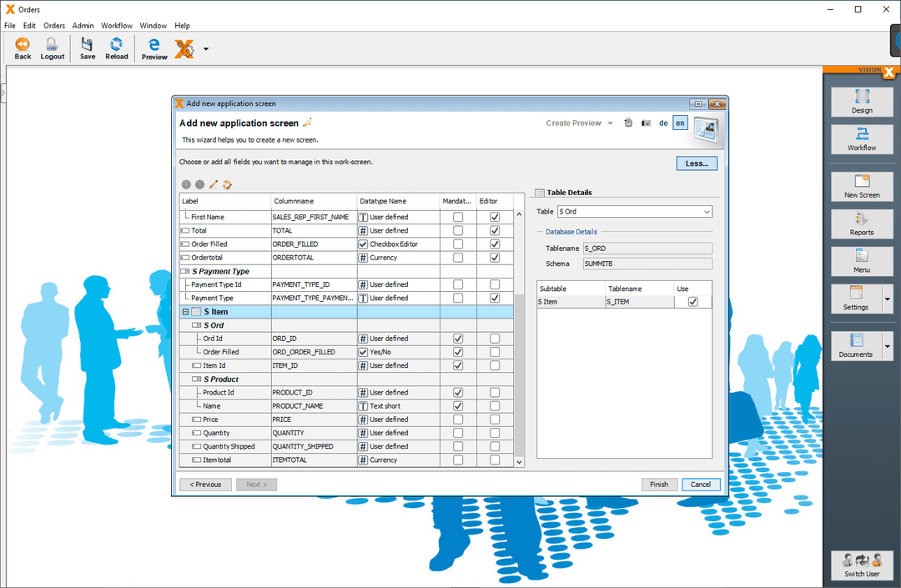The image size is (901, 588).
Task: Open the Table dropdown showing S Ord
Action: [707, 211]
